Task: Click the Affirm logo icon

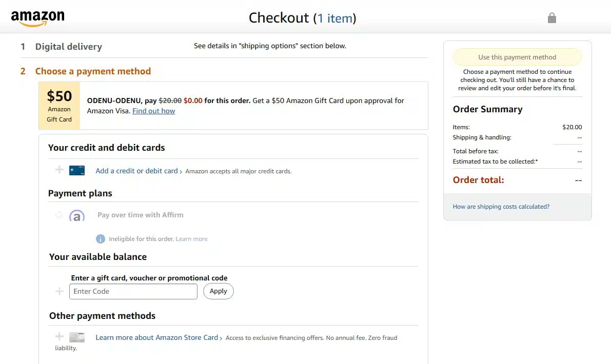Action: coord(77,215)
